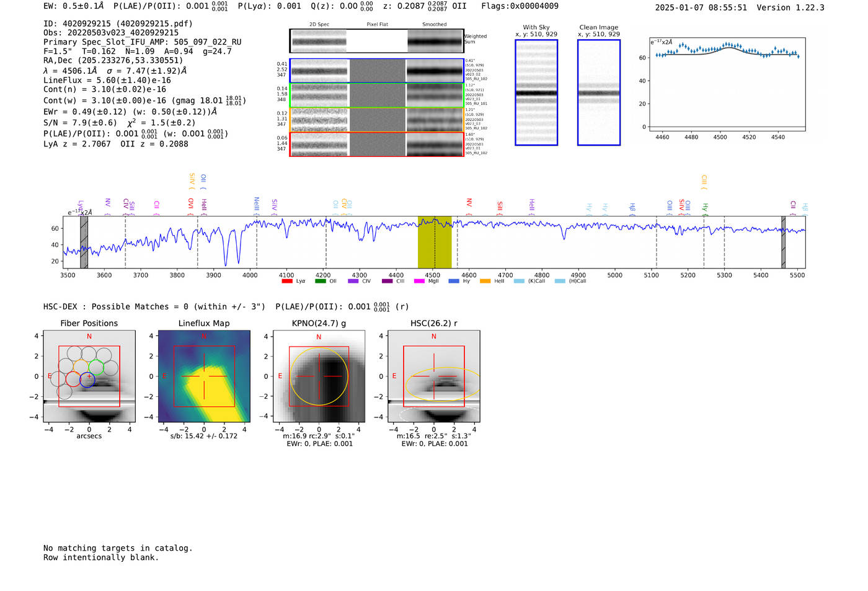Click the 's/b: 15.42 +/- 0.172' caption
Viewport: 868px width, 591px height.
[204, 436]
